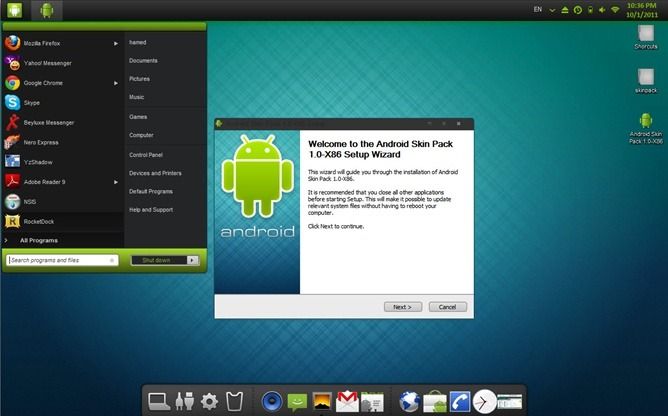Open Help and Support
Screen dimensions: 668x416
pos(151,210)
